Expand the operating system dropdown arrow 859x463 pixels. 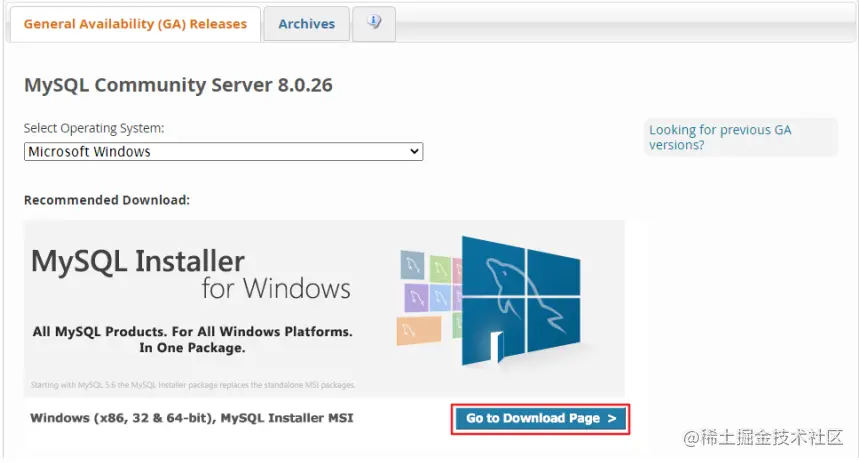point(415,151)
